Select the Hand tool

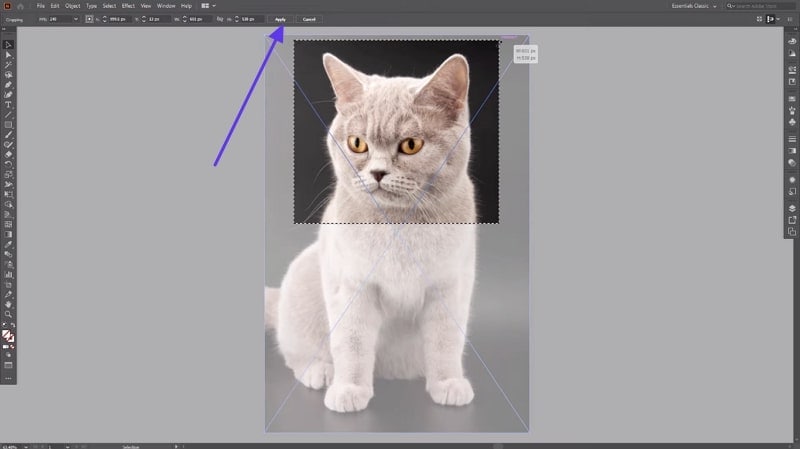click(8, 304)
